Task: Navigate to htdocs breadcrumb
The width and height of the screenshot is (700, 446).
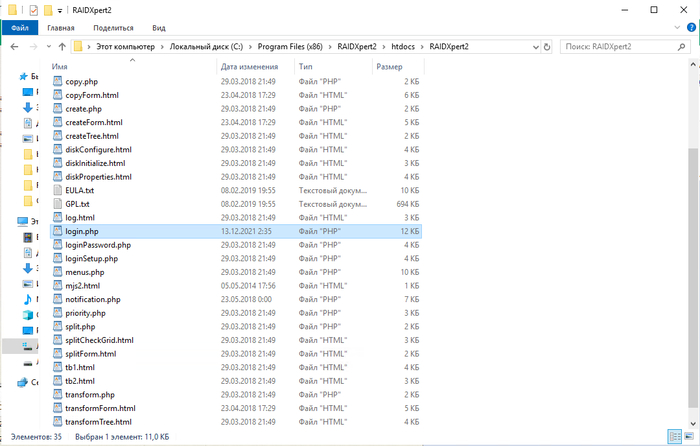Action: 403,46
